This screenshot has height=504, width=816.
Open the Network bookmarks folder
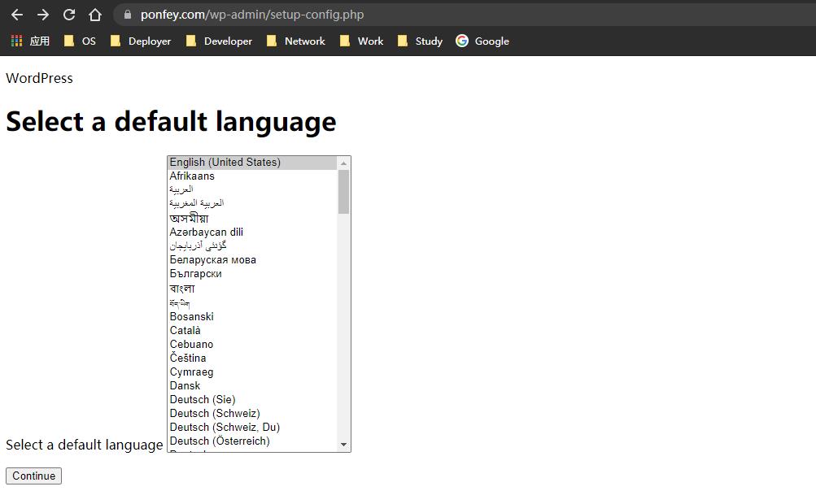pyautogui.click(x=295, y=41)
